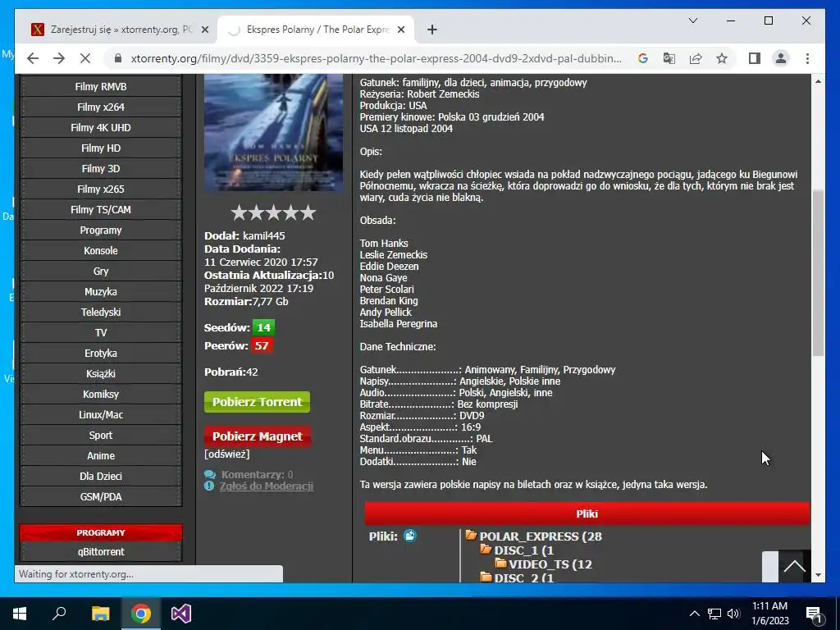
Task: Click the scroll-to-top arrow button
Action: tap(794, 566)
